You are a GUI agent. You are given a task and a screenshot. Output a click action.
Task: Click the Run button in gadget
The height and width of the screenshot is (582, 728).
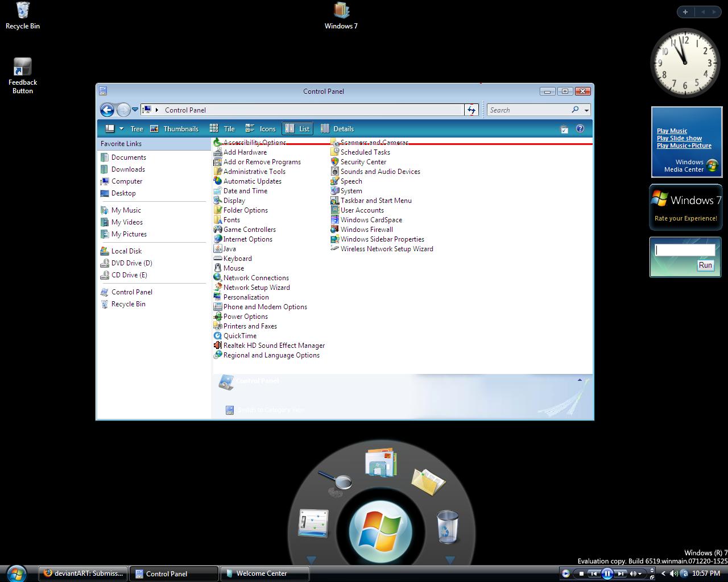(705, 265)
